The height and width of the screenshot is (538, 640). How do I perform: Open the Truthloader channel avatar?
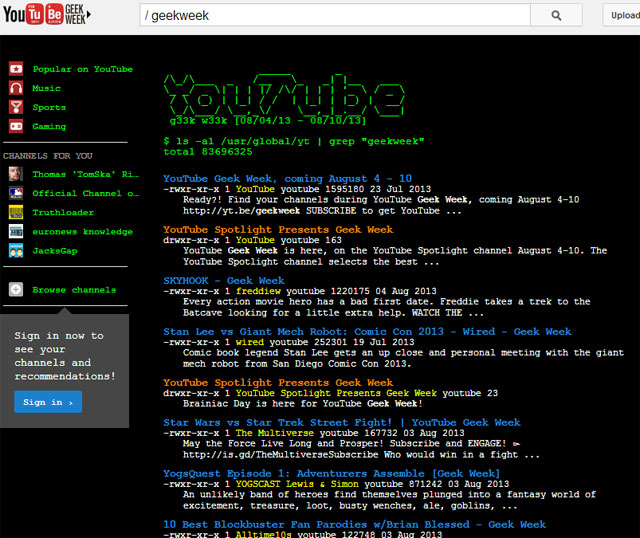(16, 212)
